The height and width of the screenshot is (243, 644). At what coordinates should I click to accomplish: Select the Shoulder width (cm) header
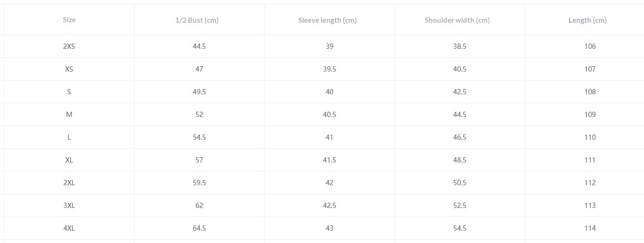[x=457, y=20]
